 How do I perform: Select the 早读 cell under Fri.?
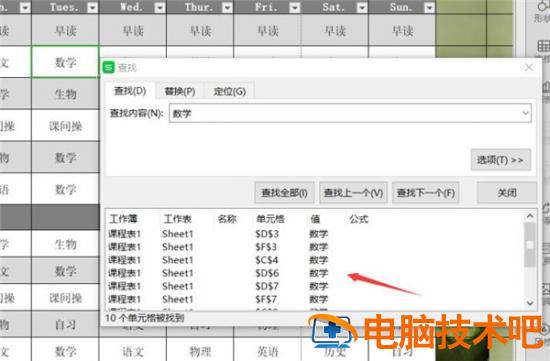pos(267,31)
